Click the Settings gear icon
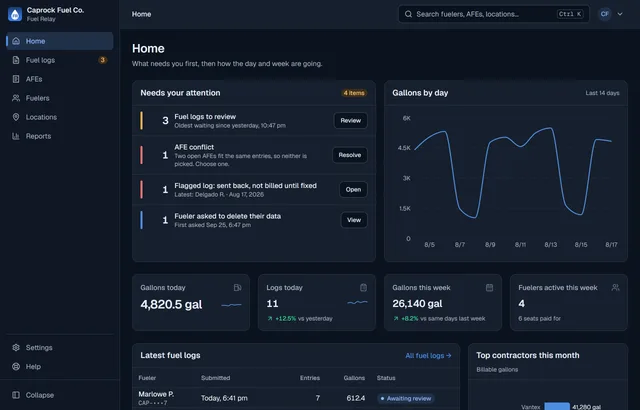 (x=16, y=347)
